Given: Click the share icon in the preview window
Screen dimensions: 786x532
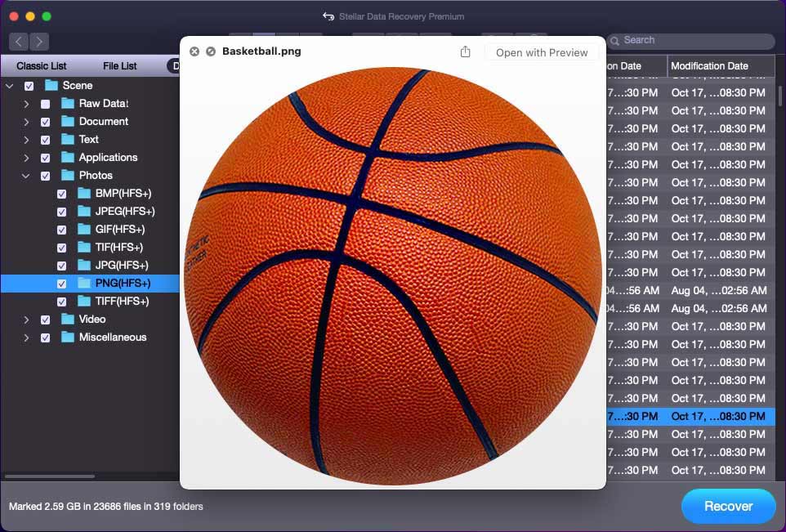Looking at the screenshot, I should (465, 51).
